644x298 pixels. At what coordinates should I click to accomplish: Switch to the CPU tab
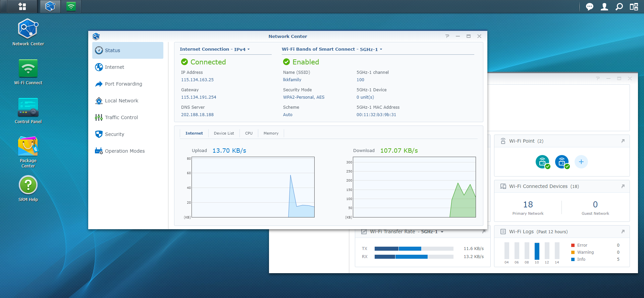[x=249, y=133]
